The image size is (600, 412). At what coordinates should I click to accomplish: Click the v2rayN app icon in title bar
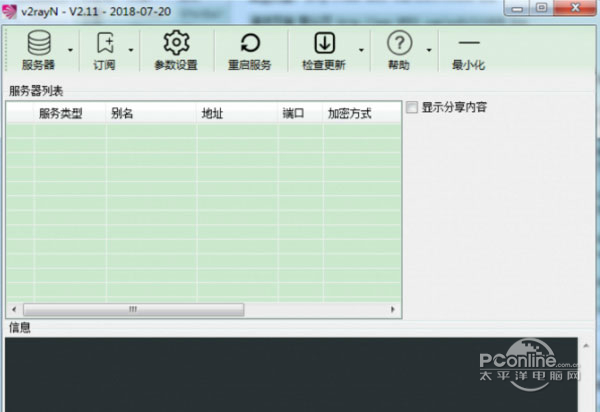[10, 11]
